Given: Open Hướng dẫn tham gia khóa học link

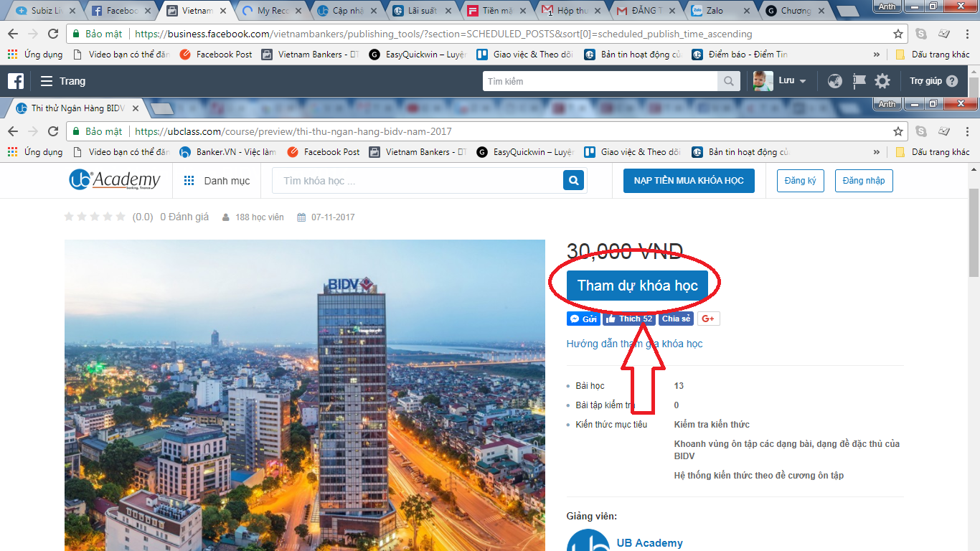Looking at the screenshot, I should [634, 344].
